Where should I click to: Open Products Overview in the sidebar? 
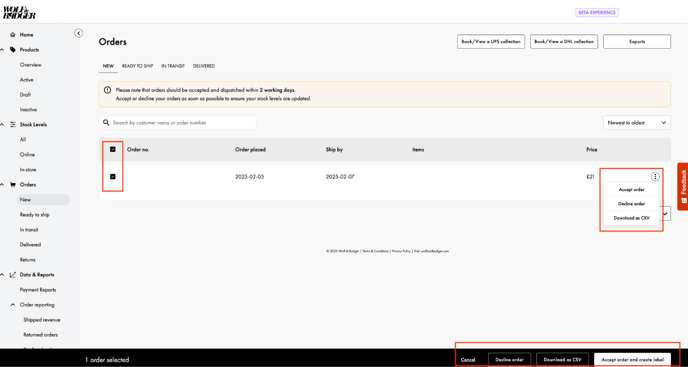[x=30, y=65]
